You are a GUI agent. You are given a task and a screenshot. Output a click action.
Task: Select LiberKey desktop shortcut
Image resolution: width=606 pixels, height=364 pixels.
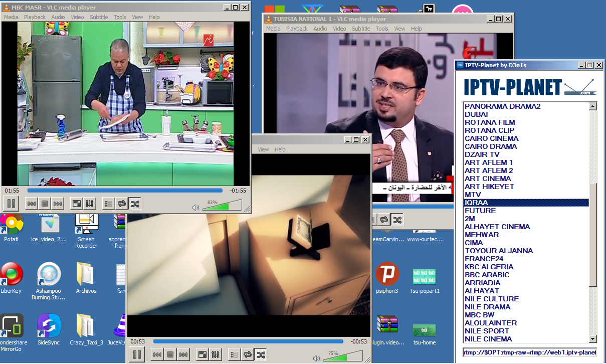[12, 278]
